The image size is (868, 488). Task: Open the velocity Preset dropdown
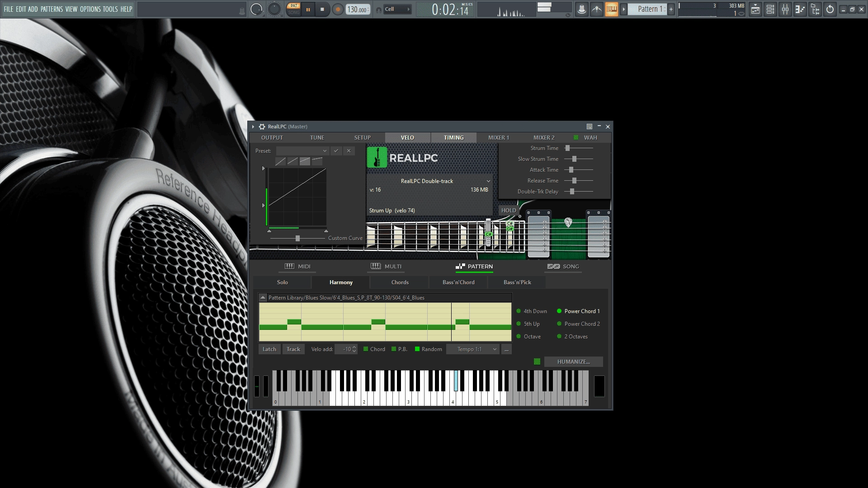point(302,151)
